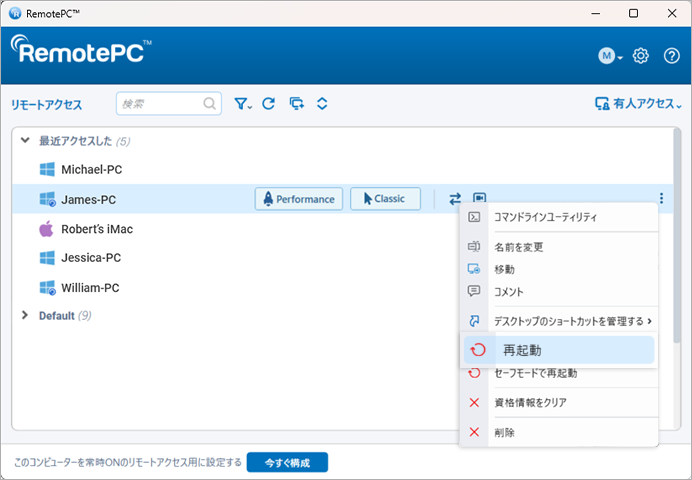Viewport: 692px width, 480px height.
Task: Select Robert's iMac in the list
Action: click(x=97, y=229)
